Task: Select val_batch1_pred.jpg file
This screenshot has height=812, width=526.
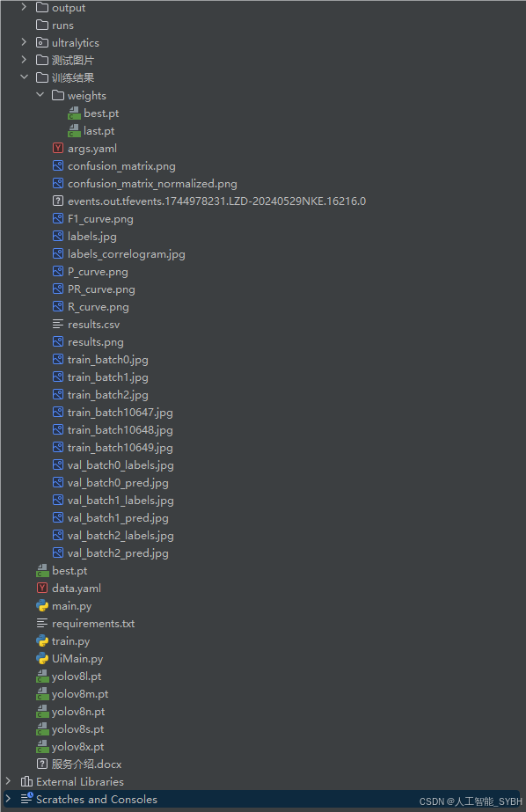Action: (118, 518)
